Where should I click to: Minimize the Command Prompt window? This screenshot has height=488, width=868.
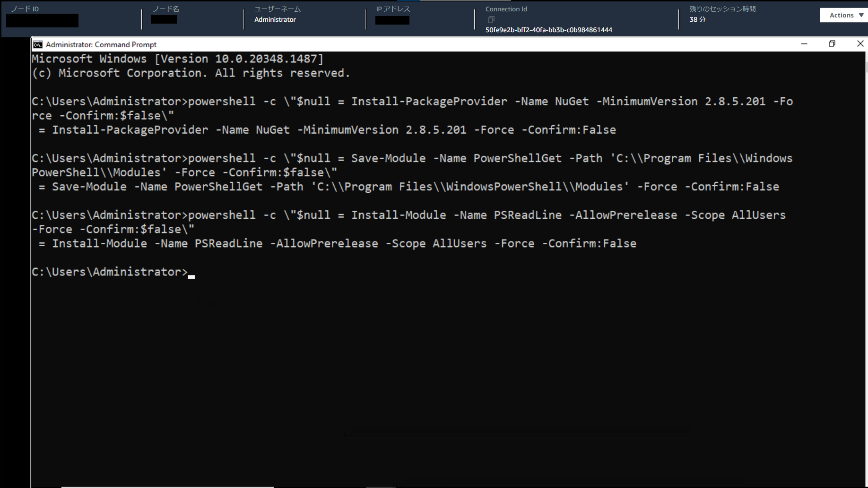pyautogui.click(x=804, y=43)
